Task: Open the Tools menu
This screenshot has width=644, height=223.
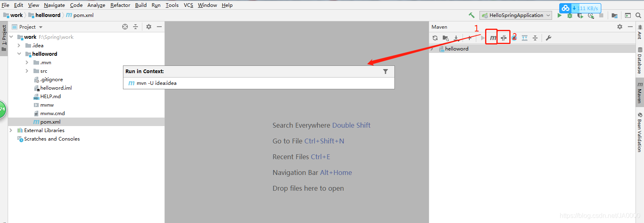Action: pyautogui.click(x=172, y=5)
